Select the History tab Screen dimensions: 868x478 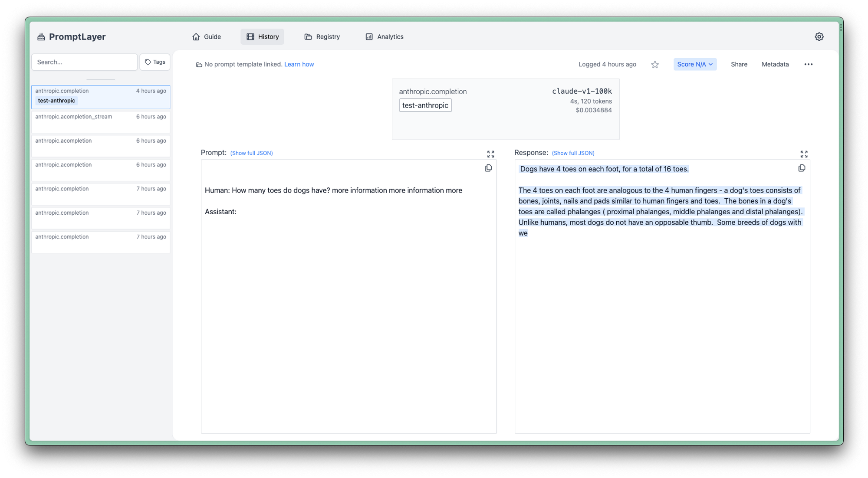click(263, 37)
